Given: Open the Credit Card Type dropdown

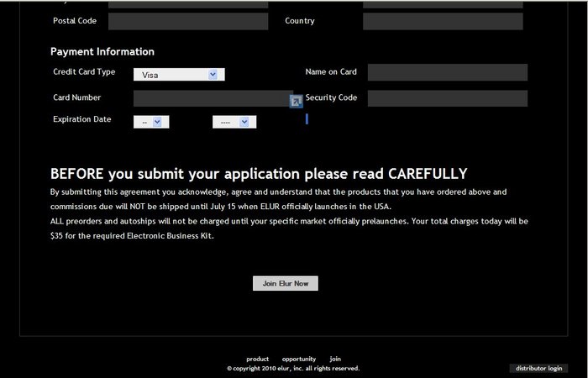Looking at the screenshot, I should click(x=179, y=75).
